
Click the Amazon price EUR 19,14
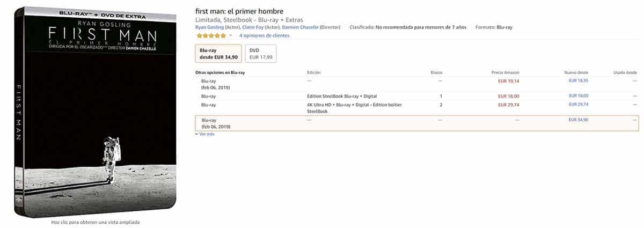click(x=509, y=81)
